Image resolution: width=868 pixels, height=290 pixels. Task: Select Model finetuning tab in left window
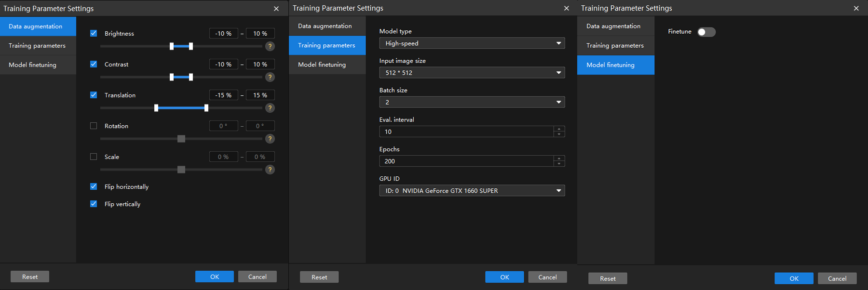tap(38, 65)
